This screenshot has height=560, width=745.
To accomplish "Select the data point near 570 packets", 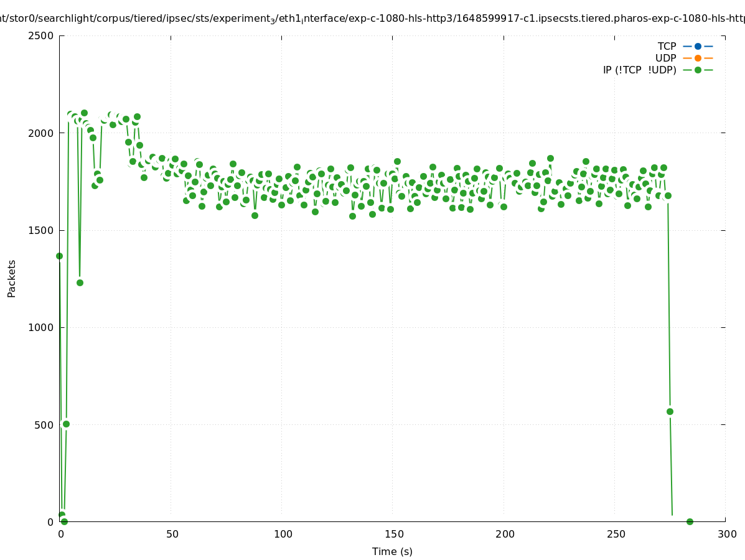I will (670, 411).
